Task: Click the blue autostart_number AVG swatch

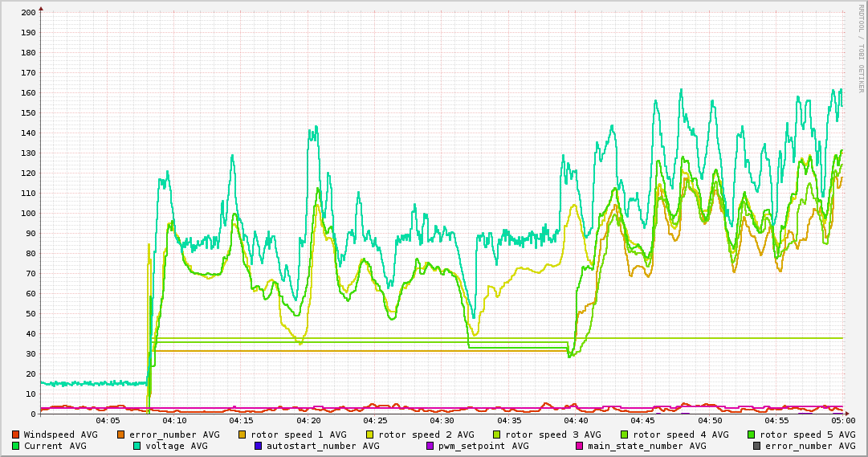Action: [x=258, y=446]
